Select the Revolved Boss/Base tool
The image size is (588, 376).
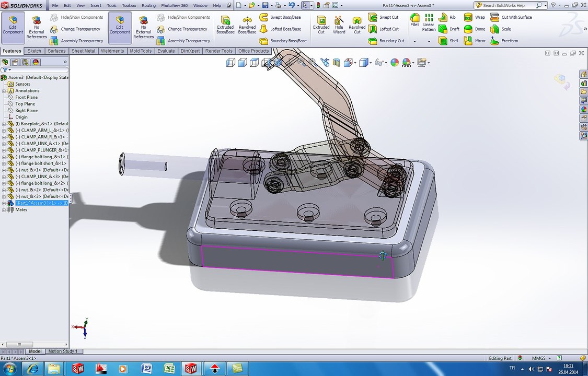[247, 25]
